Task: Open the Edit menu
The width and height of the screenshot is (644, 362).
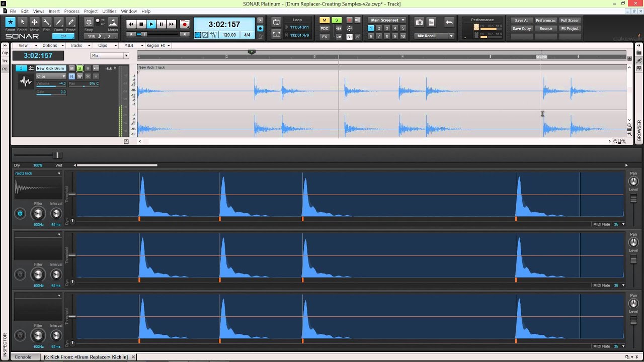Action: [x=25, y=11]
